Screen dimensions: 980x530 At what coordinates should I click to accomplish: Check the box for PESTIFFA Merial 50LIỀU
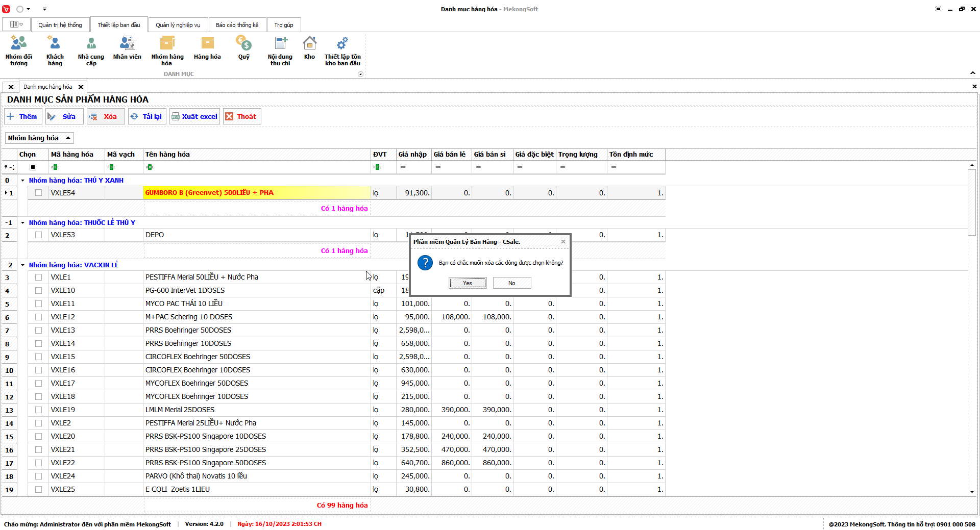click(x=38, y=277)
